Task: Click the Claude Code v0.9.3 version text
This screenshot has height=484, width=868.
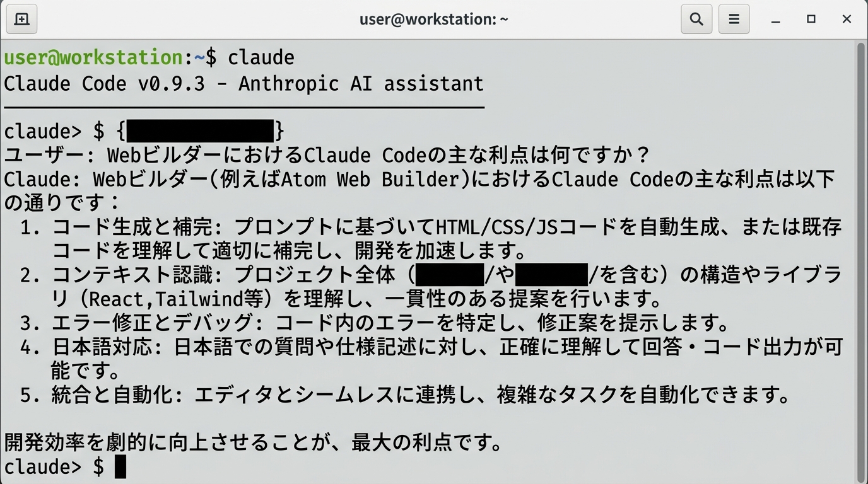Action: point(104,83)
